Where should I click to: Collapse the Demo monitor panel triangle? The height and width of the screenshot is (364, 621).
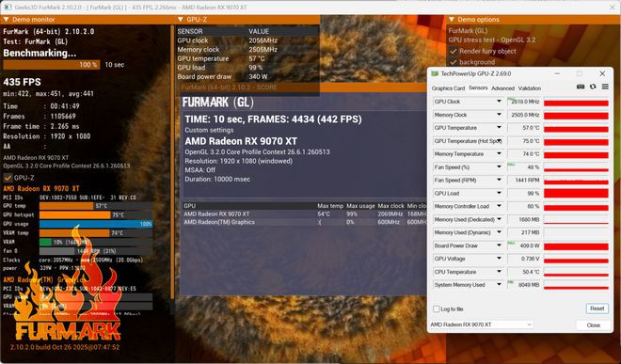pos(6,20)
